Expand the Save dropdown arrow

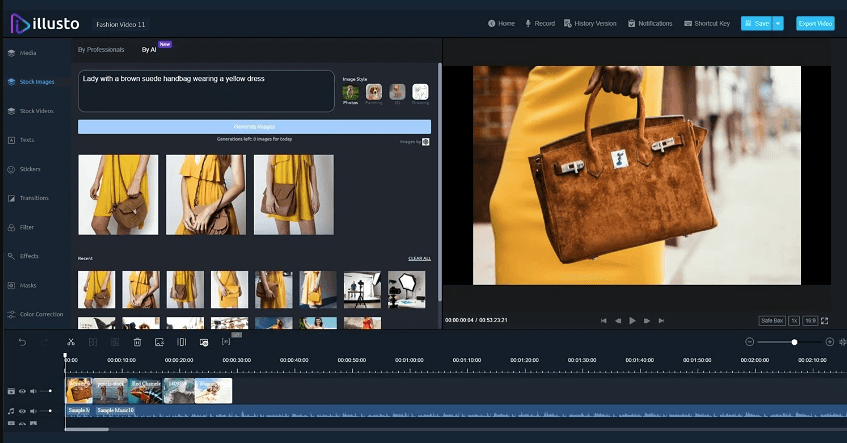click(x=778, y=23)
